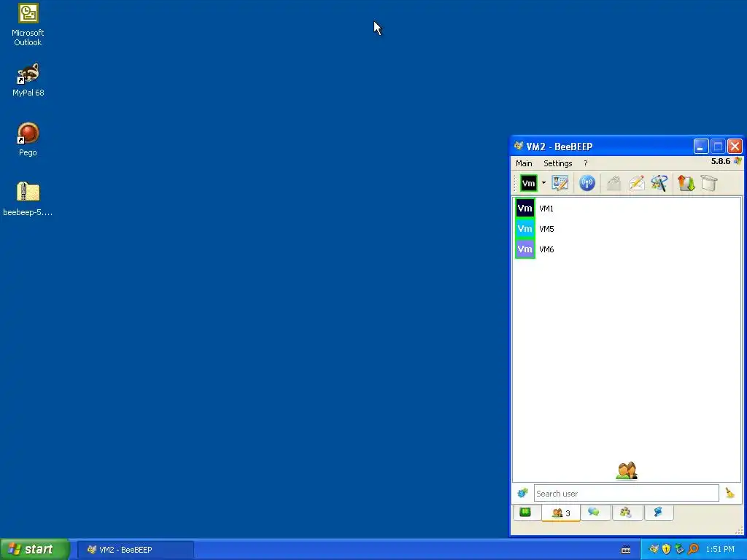Click the orange magnifier tray icon
The image size is (747, 560).
click(693, 550)
